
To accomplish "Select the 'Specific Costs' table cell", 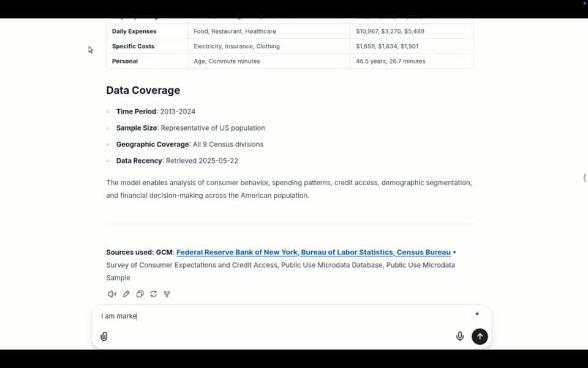I will tap(148, 46).
